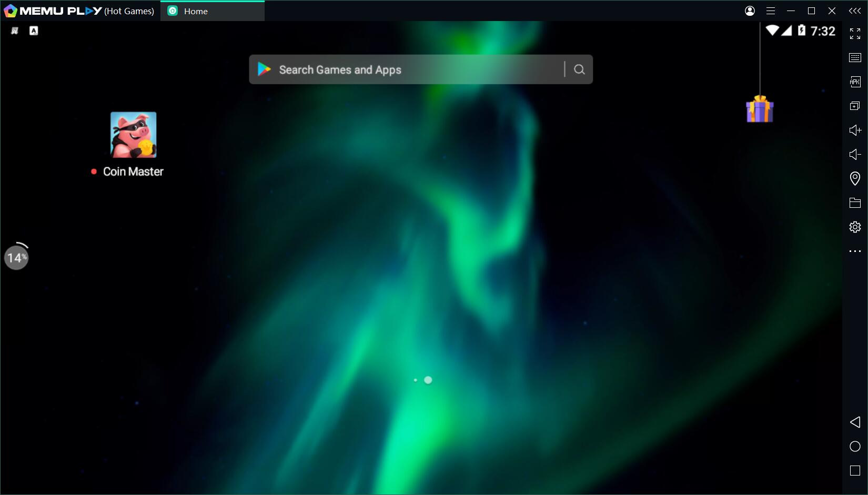This screenshot has height=495, width=868.
Task: Open the hanging gift box reward
Action: coord(759,109)
